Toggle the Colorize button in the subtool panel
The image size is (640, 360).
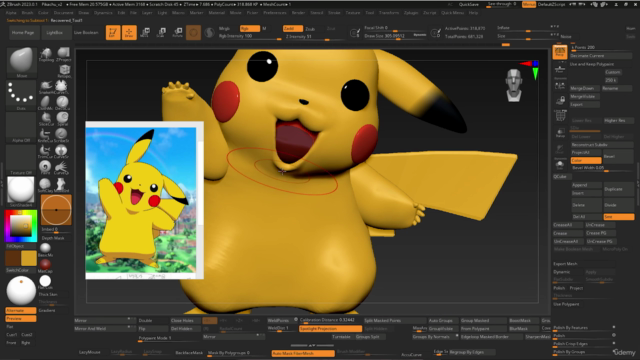tap(586, 160)
